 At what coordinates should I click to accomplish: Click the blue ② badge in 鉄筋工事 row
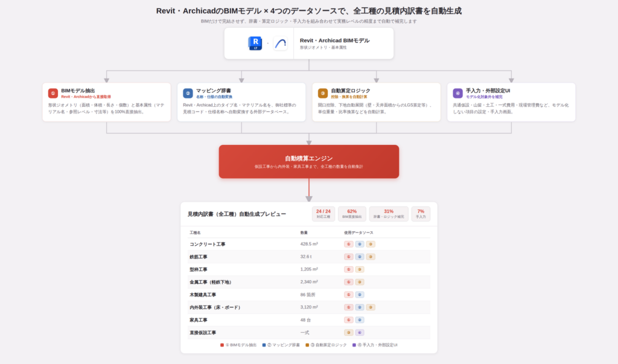point(360,257)
